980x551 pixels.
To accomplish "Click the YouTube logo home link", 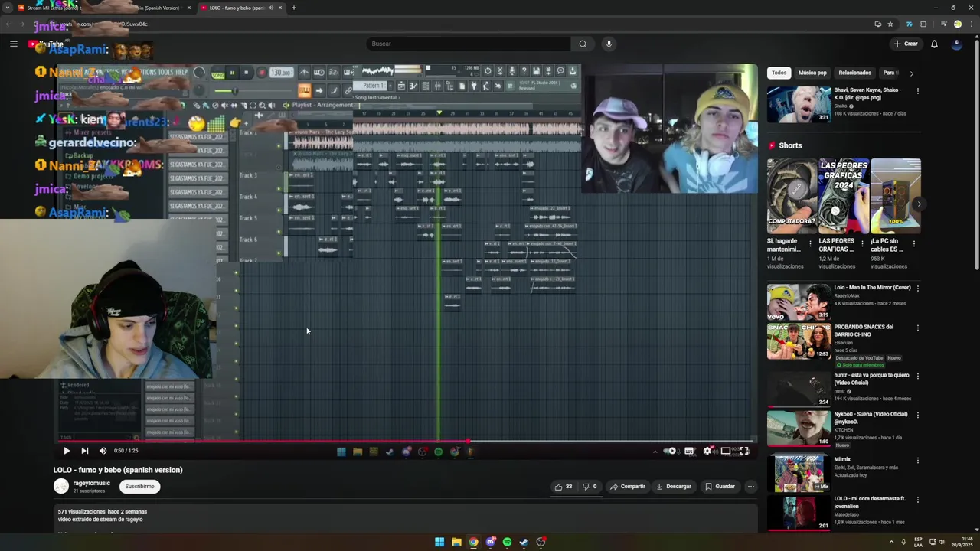I will pyautogui.click(x=46, y=44).
